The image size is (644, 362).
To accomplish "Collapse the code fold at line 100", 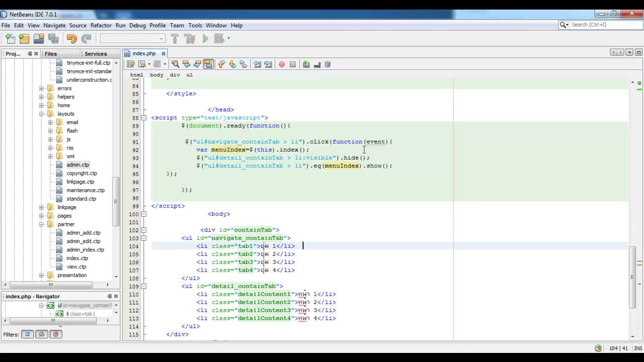I will point(144,214).
